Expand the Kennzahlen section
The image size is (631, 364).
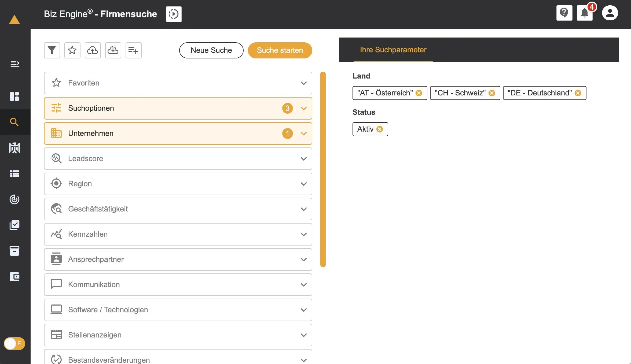click(178, 234)
